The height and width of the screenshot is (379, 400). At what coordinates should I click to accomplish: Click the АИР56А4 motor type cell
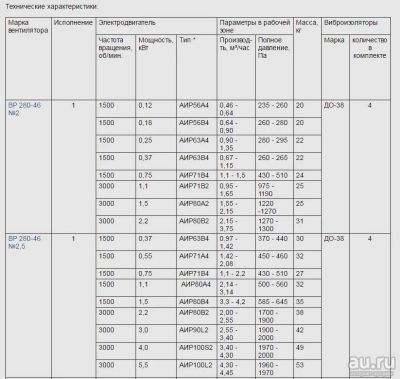pos(196,109)
